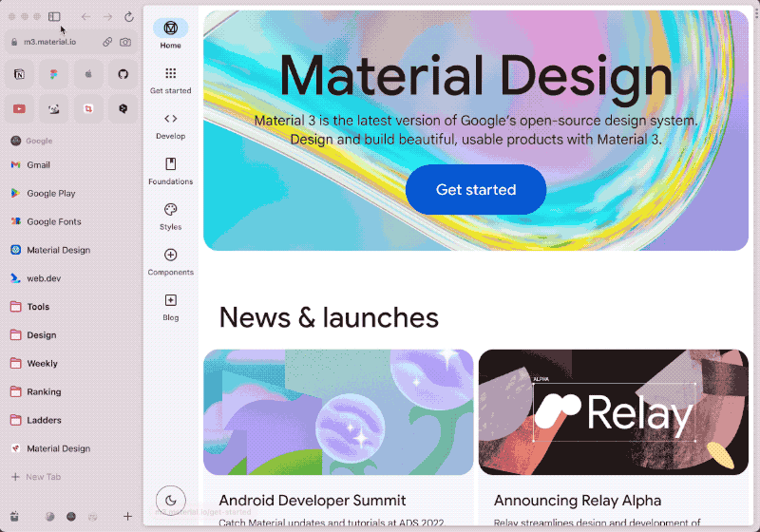Click the plus icon at sidebar bottom right
This screenshot has width=760, height=532.
pyautogui.click(x=127, y=517)
